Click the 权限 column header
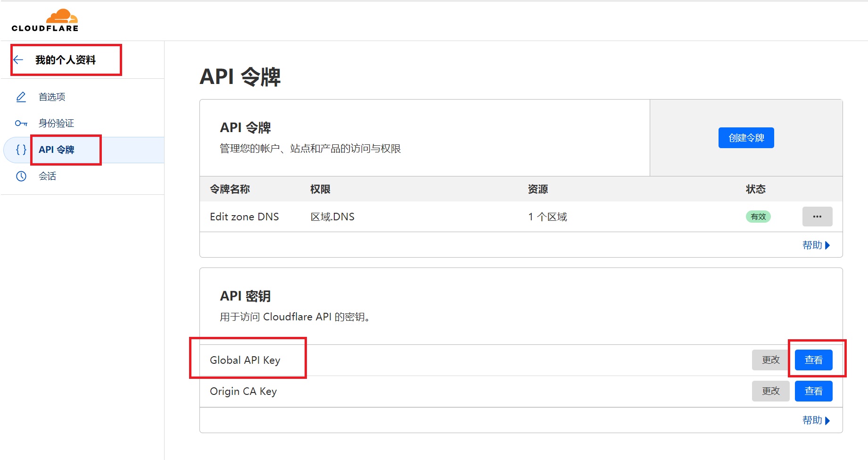The image size is (868, 460). coord(320,189)
